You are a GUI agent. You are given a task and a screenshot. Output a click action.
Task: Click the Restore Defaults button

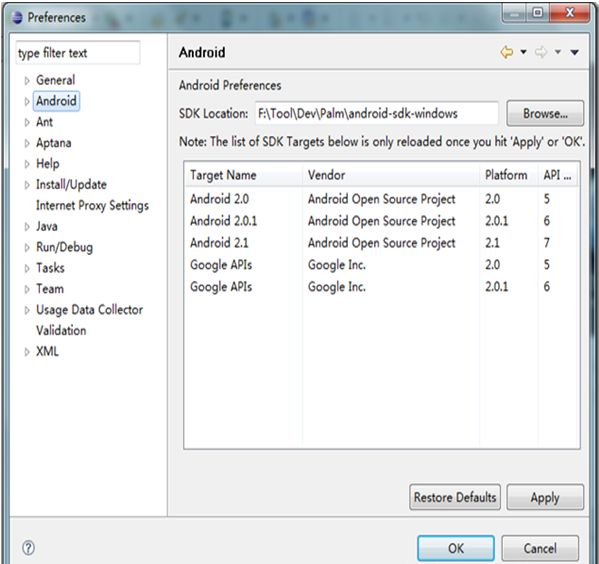455,497
